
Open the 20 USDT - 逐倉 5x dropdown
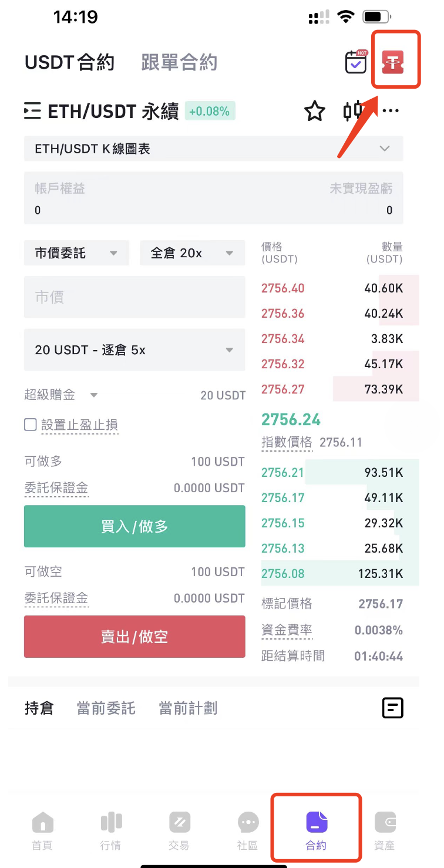[x=134, y=350]
